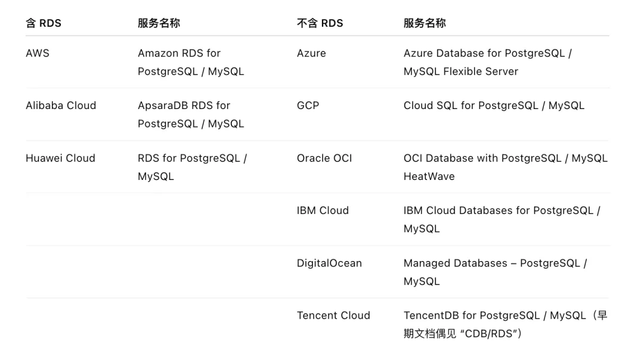Click 'Cloud SQL for PostgreSQL / MySQL' text
Screen dimensions: 644x351
pos(494,105)
